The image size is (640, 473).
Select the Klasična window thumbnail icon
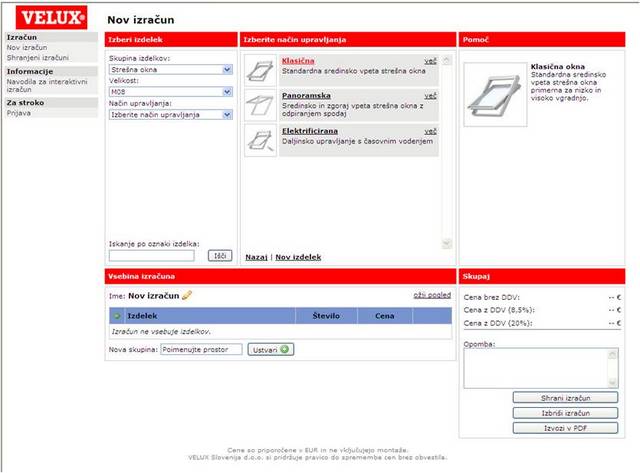coord(260,69)
